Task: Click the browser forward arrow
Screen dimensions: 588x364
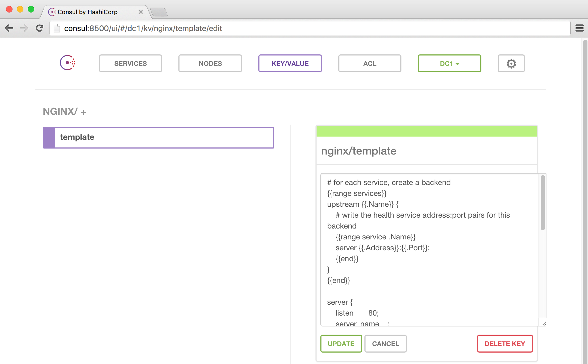Action: [x=24, y=28]
